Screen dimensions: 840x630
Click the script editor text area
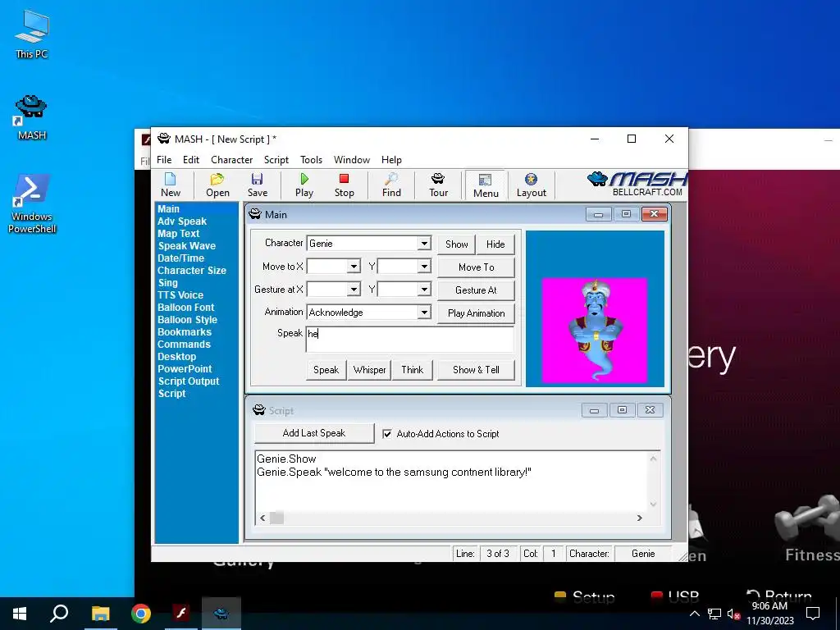[451, 481]
